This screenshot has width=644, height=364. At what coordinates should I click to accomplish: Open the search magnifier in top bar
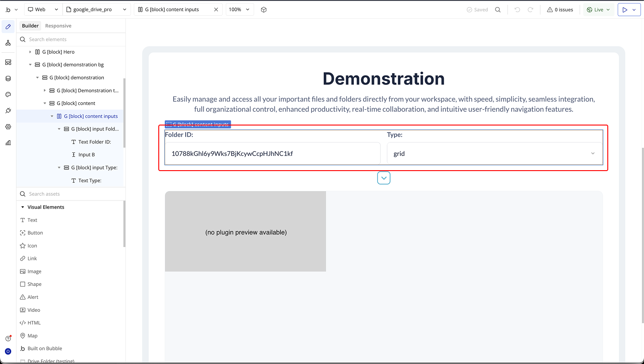[498, 9]
